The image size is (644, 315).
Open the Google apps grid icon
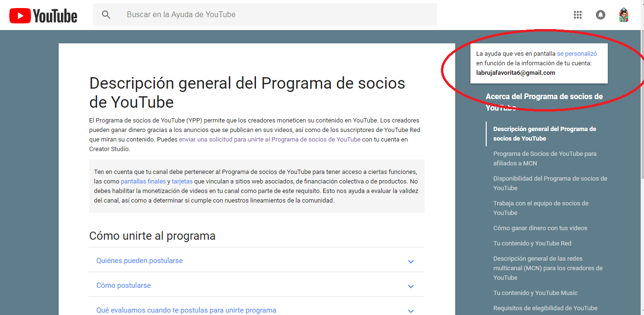[578, 15]
